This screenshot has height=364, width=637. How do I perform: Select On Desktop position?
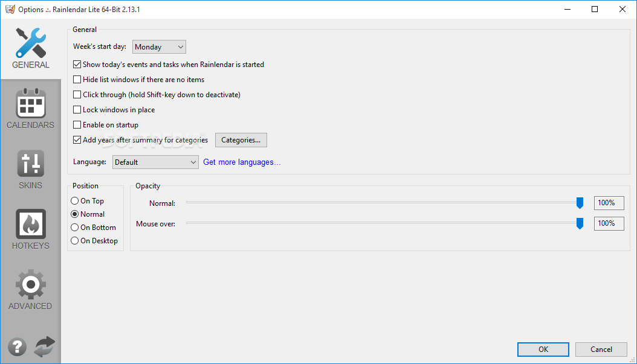94,241
